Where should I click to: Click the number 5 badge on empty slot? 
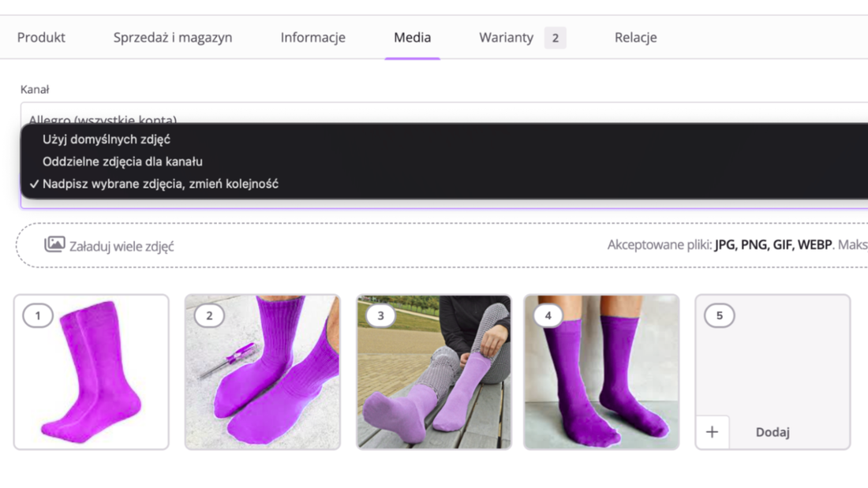pyautogui.click(x=719, y=316)
